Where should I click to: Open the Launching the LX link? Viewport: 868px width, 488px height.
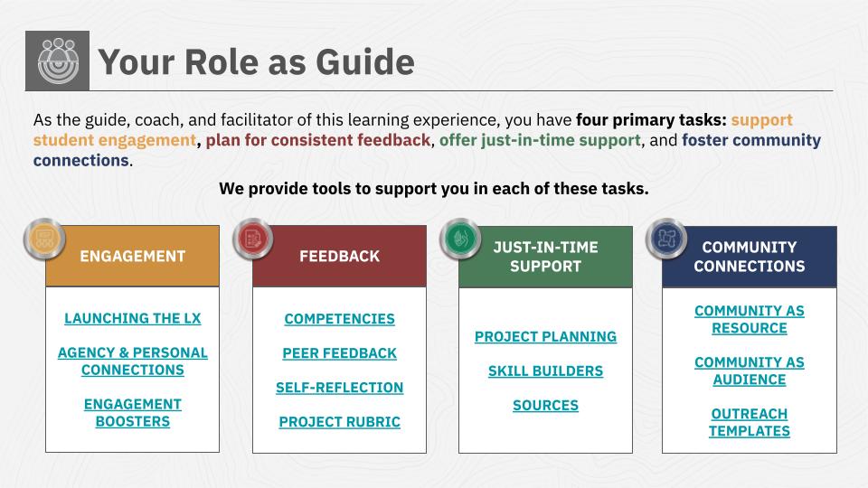pyautogui.click(x=132, y=319)
